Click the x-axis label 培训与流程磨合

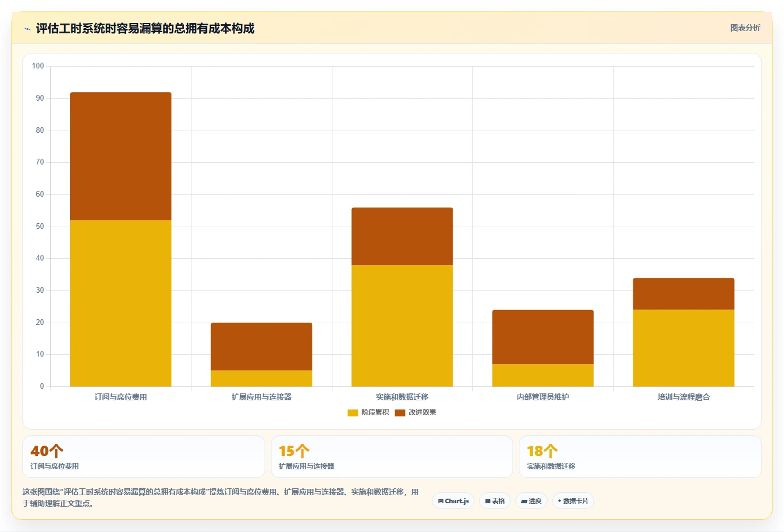[x=684, y=397]
